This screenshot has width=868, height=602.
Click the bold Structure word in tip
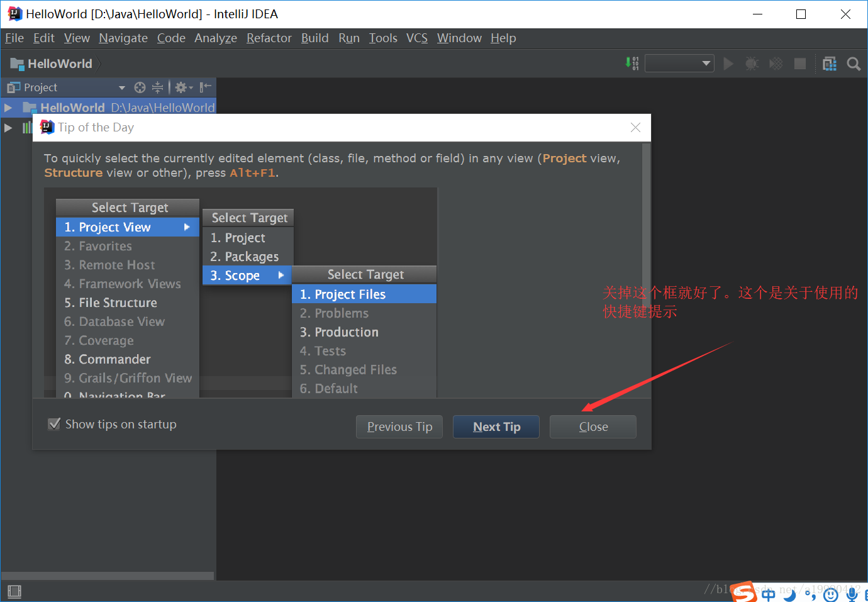coord(73,173)
